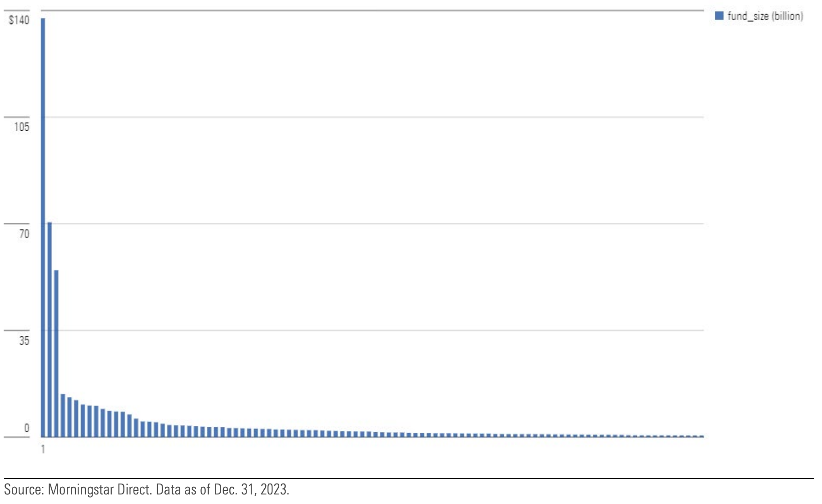Click the "Source: Morningstar Direct" text

tap(77, 489)
